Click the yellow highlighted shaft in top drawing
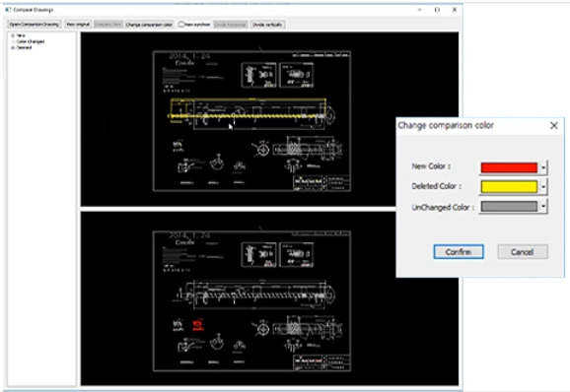The width and height of the screenshot is (570, 392). click(x=248, y=116)
